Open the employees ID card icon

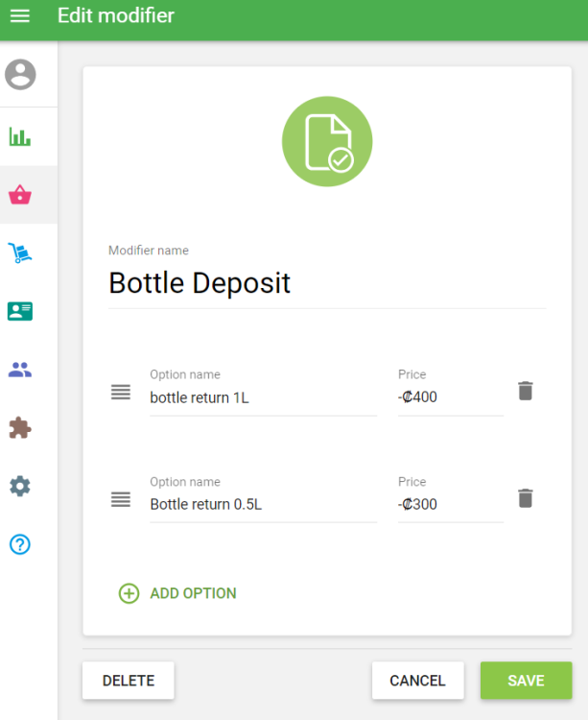[20, 311]
